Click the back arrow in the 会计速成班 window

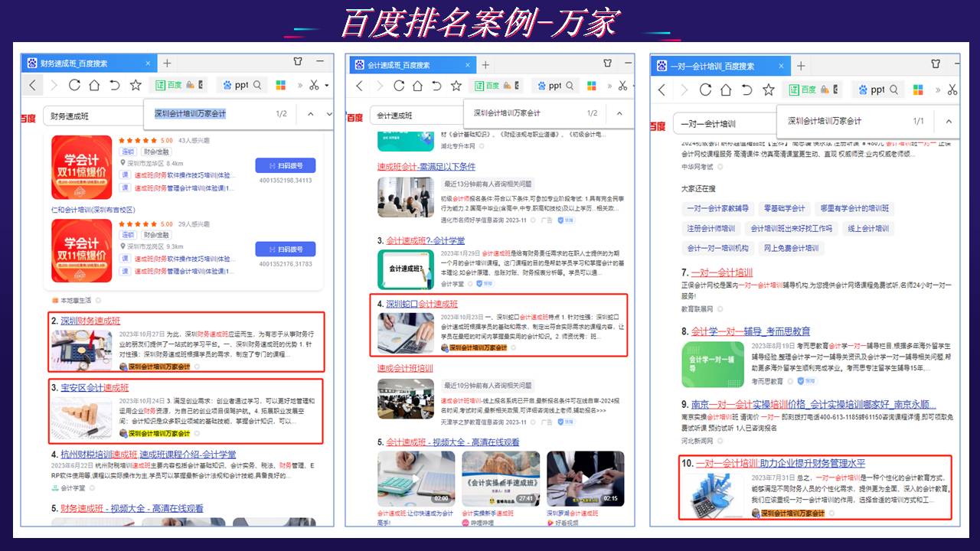(x=359, y=86)
